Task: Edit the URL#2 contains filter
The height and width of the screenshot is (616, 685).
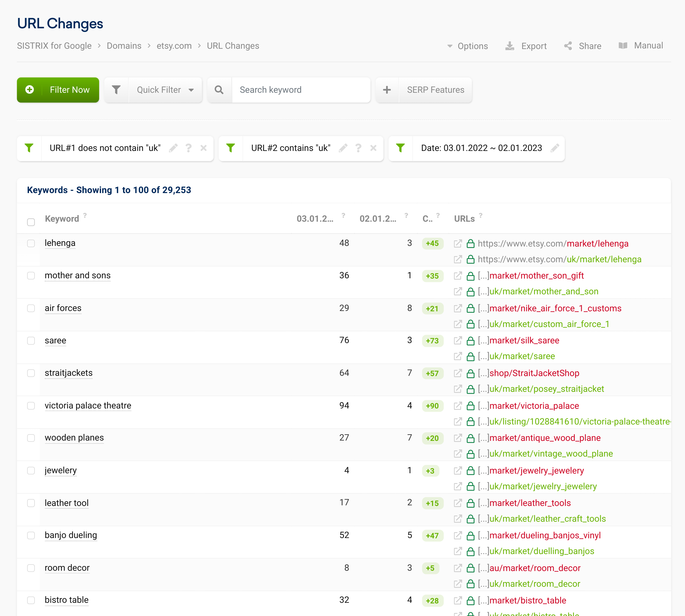Action: [x=343, y=148]
